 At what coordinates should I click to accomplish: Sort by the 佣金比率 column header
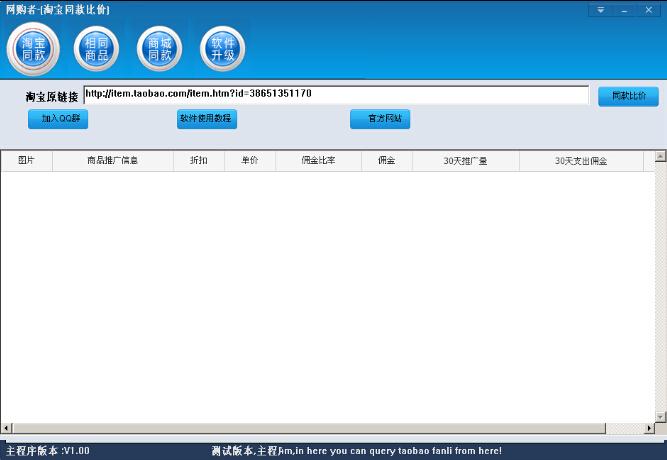(x=318, y=161)
